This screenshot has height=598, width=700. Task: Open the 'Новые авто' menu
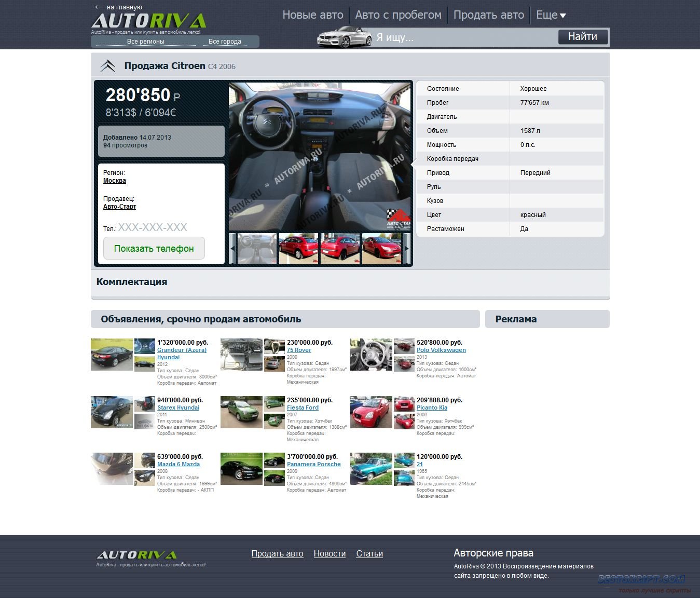(313, 15)
